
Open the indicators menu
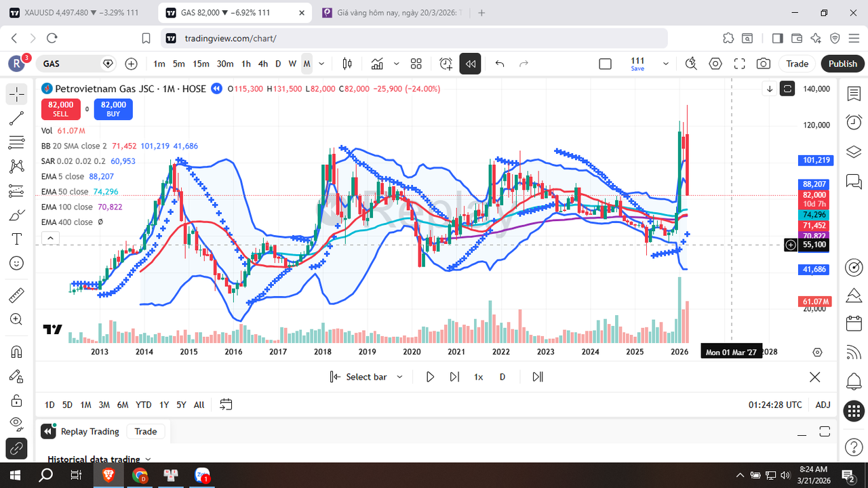pyautogui.click(x=377, y=64)
